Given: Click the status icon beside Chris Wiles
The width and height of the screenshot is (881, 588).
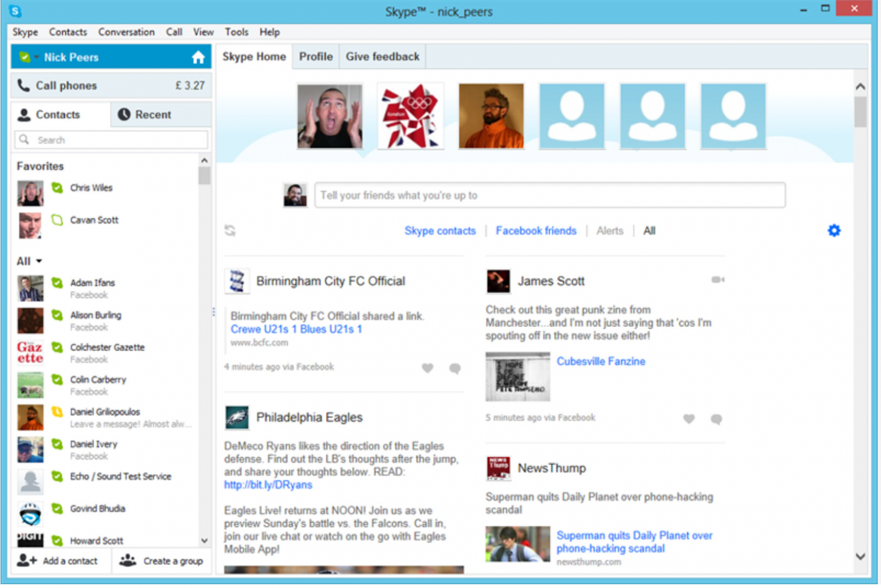Looking at the screenshot, I should pyautogui.click(x=57, y=188).
